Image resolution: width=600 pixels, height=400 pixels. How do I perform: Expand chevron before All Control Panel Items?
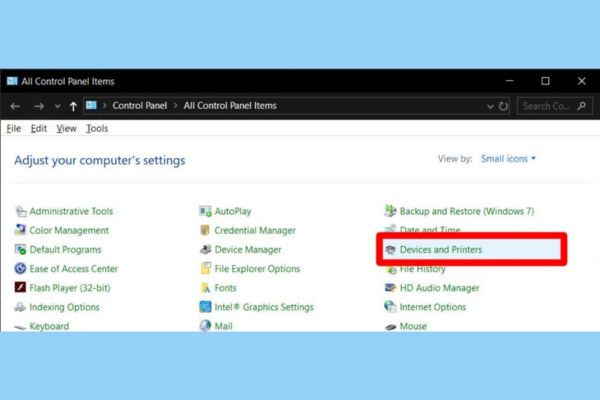pyautogui.click(x=176, y=106)
